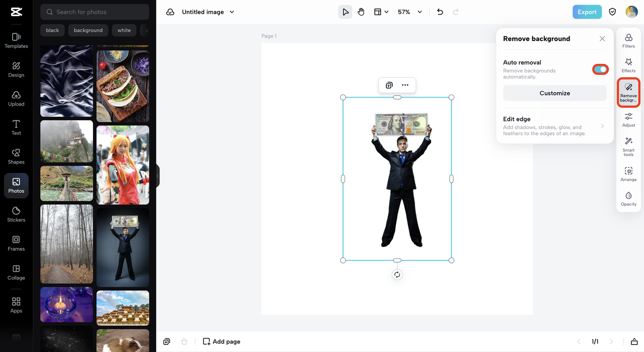Select the tacos food photo
644x352 pixels.
123,86
